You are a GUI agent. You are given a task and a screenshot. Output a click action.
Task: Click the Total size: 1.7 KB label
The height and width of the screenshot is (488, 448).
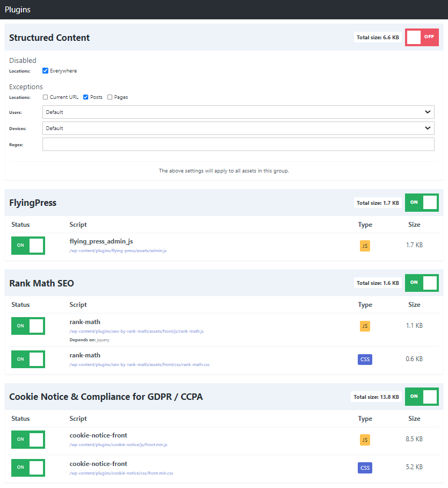pyautogui.click(x=378, y=203)
